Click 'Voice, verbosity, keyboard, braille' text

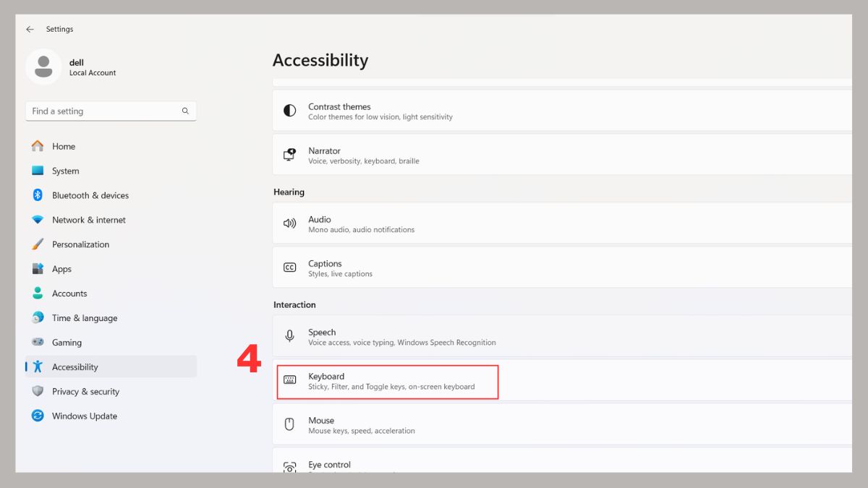pos(364,161)
